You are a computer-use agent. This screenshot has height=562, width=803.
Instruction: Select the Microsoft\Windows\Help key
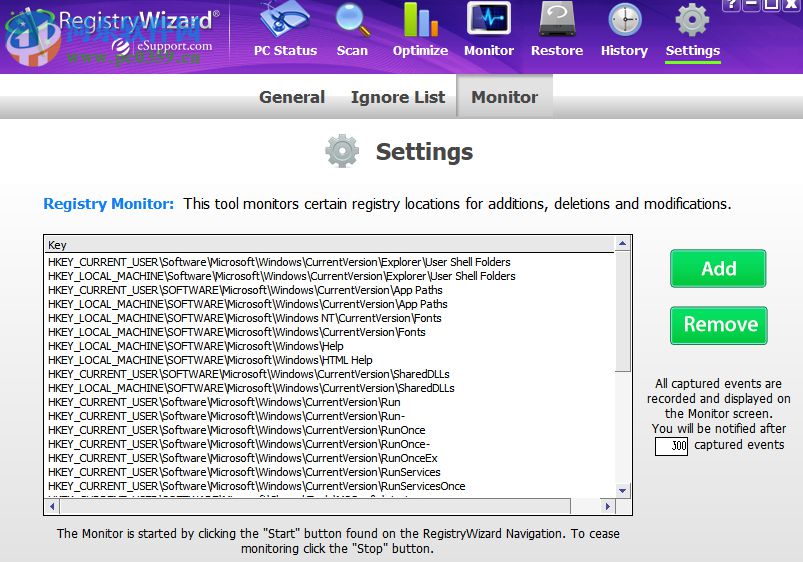click(196, 346)
